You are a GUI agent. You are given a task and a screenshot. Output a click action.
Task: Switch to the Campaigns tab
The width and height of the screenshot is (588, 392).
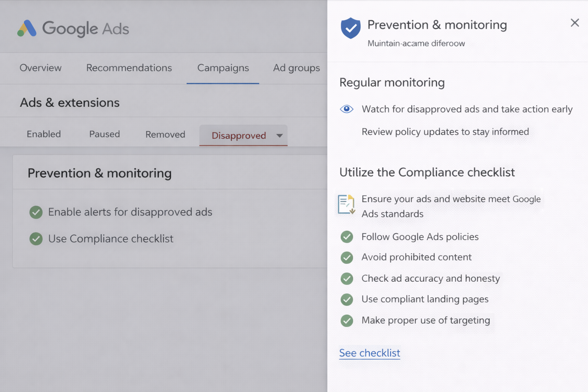click(223, 68)
